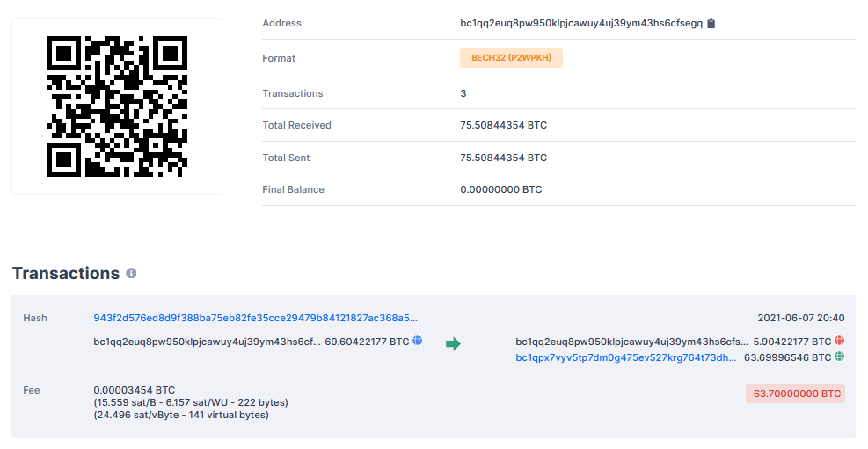
Task: Click the output amount 63.69996546 BTC
Action: (788, 357)
